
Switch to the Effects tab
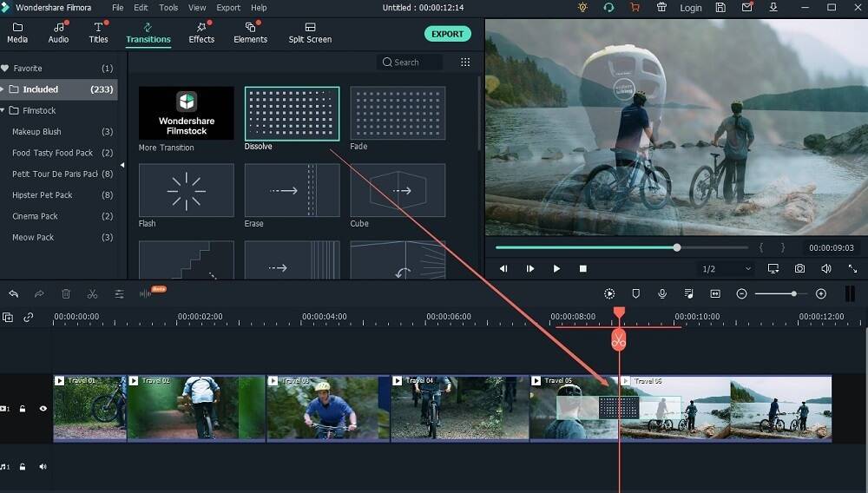[x=201, y=33]
